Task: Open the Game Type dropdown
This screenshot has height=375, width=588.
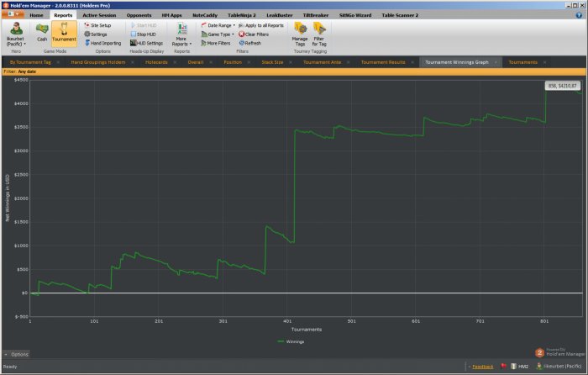Action: tap(219, 34)
